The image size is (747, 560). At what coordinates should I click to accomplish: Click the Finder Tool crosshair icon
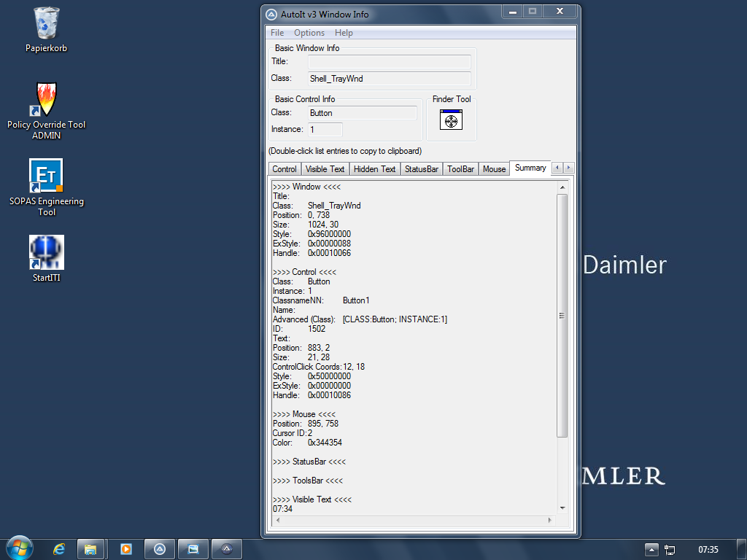click(x=451, y=120)
